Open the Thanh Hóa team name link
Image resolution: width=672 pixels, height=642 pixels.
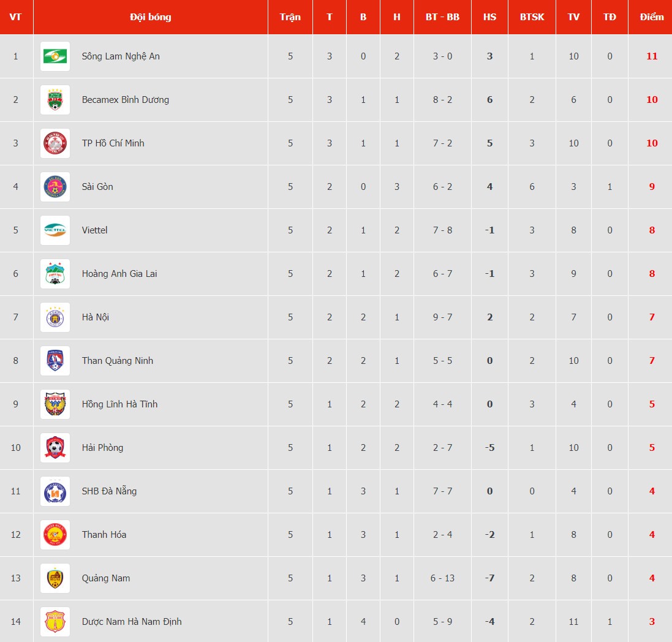click(104, 535)
